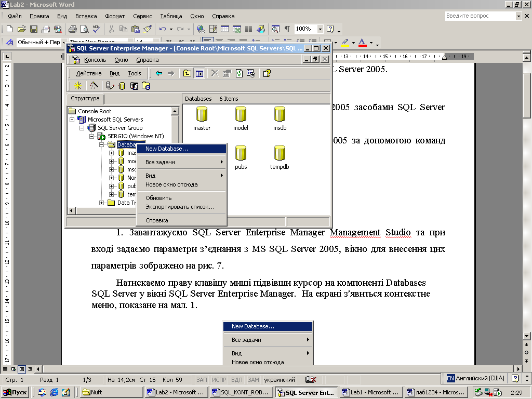The height and width of the screenshot is (399, 532).
Task: Click Internet Explorer quick launch icon
Action: [54, 393]
